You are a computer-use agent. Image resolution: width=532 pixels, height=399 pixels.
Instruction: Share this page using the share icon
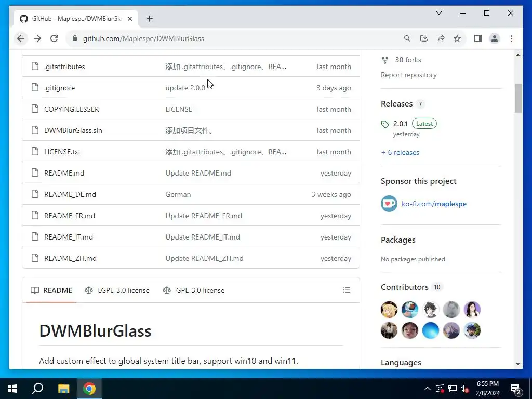pos(441,38)
